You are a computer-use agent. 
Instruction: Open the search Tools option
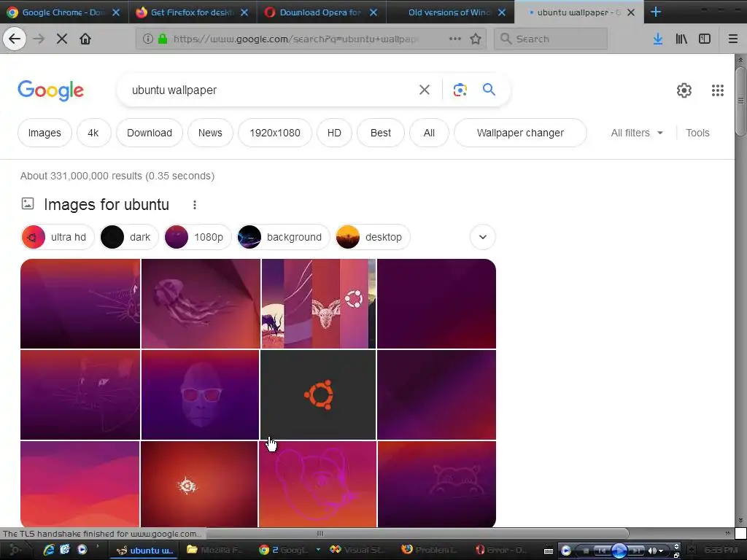pos(697,133)
